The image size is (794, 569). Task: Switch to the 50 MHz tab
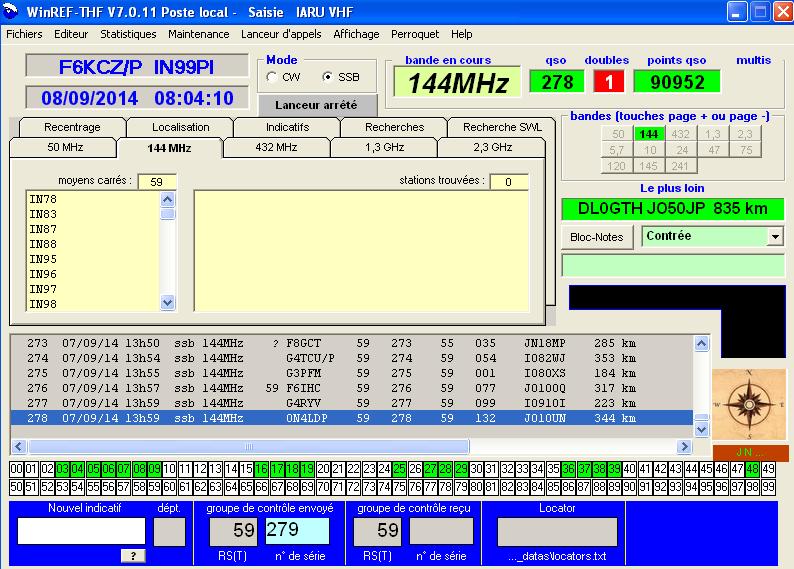[x=65, y=147]
